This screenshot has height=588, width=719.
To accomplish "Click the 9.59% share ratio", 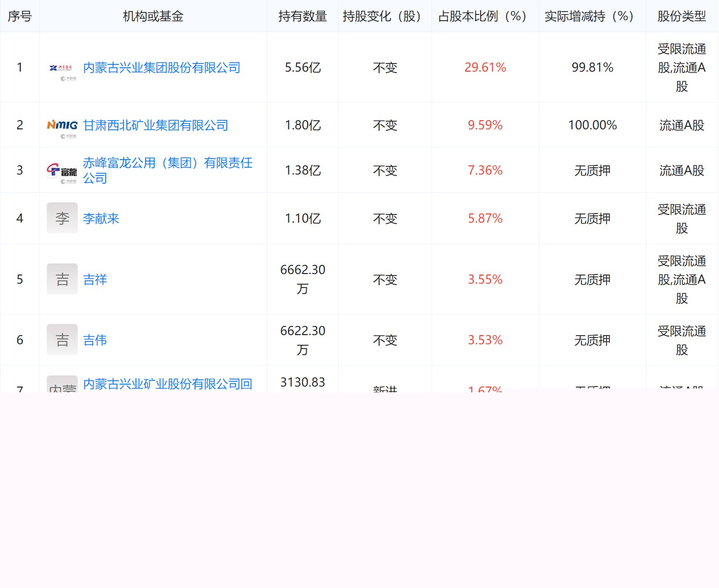I will 485,125.
